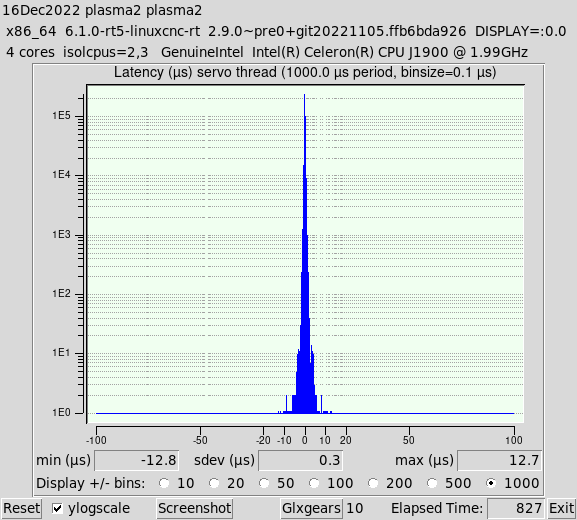The height and width of the screenshot is (520, 577).
Task: Launch Glxgears load test
Action: tap(311, 508)
